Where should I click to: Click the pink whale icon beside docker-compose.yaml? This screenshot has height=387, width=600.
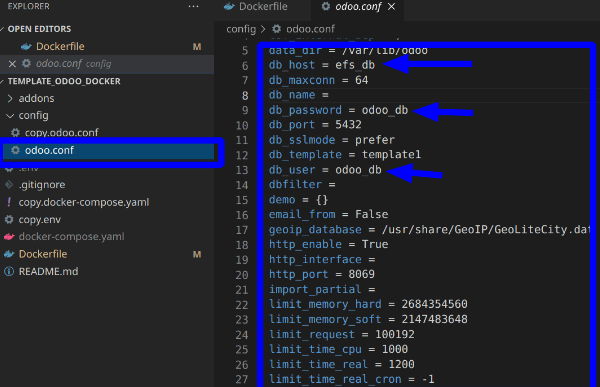(x=9, y=237)
